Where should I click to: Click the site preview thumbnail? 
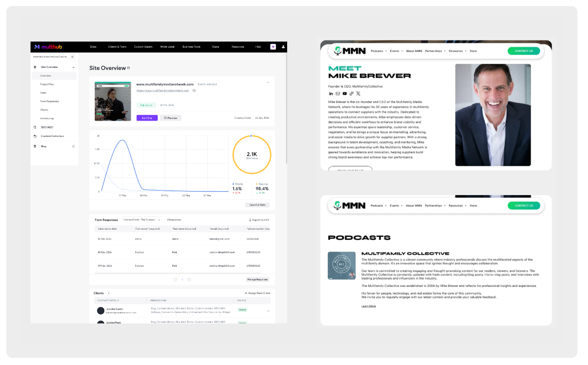coord(112,101)
